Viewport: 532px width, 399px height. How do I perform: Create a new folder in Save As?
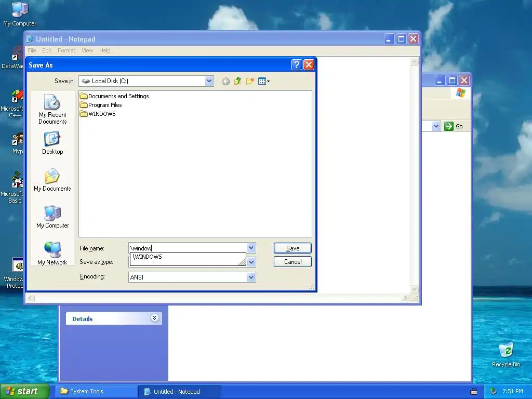pos(250,81)
